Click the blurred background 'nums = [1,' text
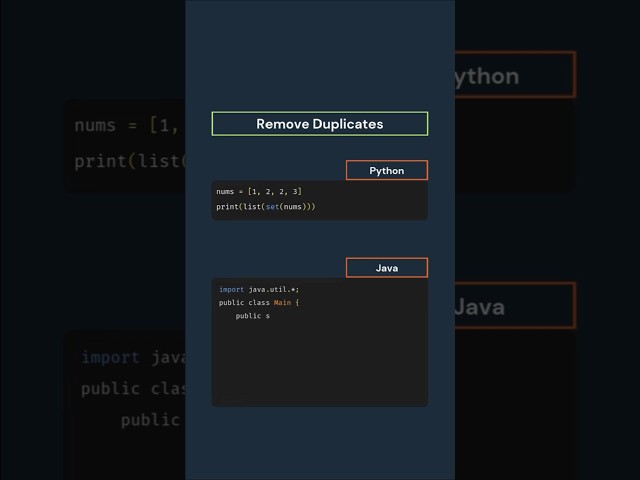 127,125
